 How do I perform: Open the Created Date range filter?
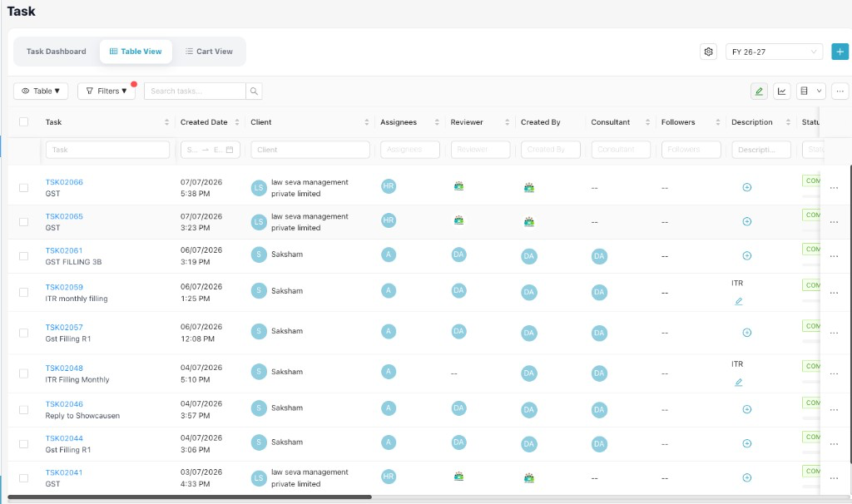(211, 150)
